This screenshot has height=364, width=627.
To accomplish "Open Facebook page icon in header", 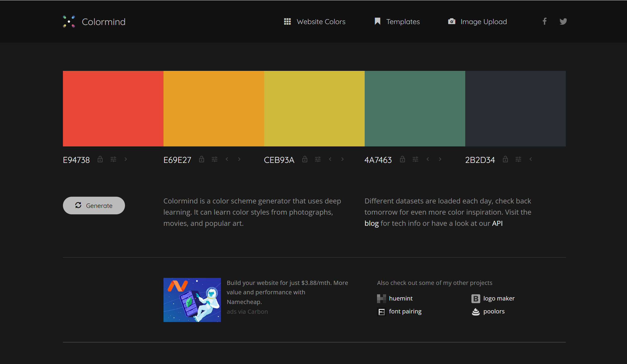I will click(544, 21).
